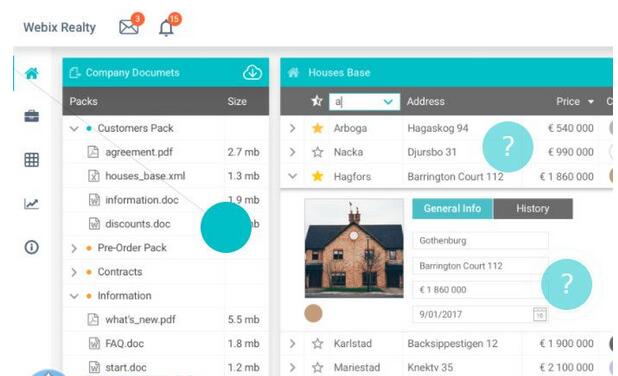The image size is (618, 376).
Task: Click the start.doc file icon
Action: click(94, 367)
